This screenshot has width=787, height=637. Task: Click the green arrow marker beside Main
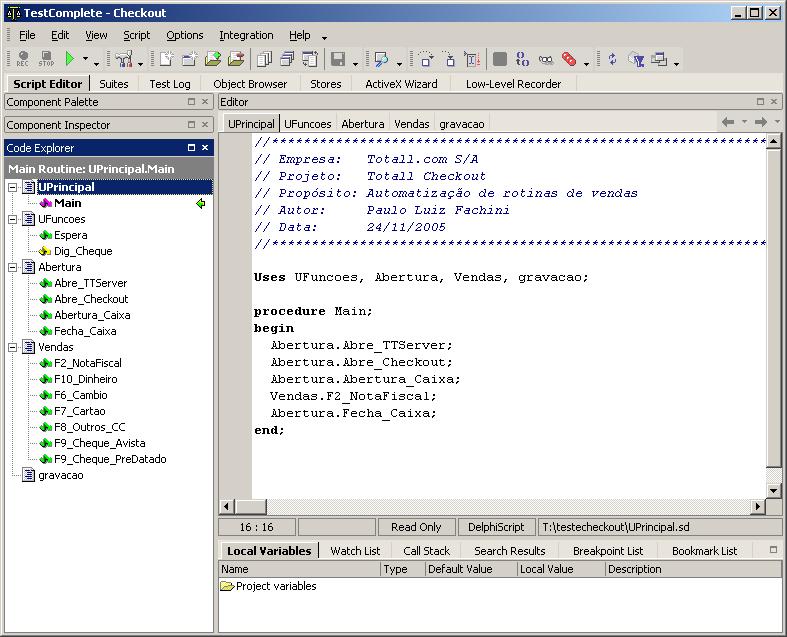(201, 203)
